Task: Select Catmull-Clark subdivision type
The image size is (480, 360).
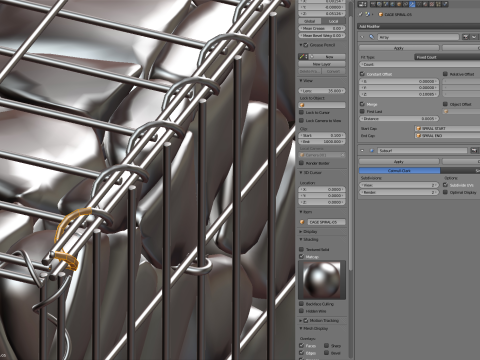Action: click(x=399, y=171)
